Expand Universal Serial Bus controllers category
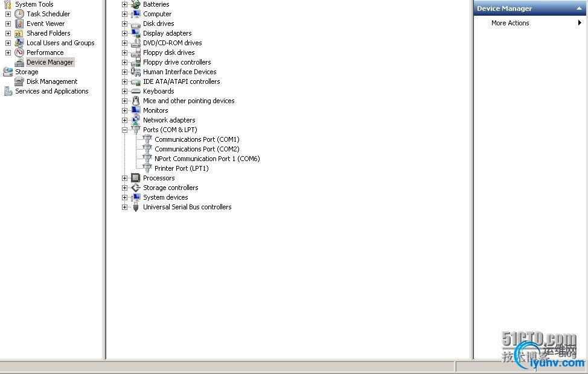This screenshot has height=374, width=588. pos(124,208)
